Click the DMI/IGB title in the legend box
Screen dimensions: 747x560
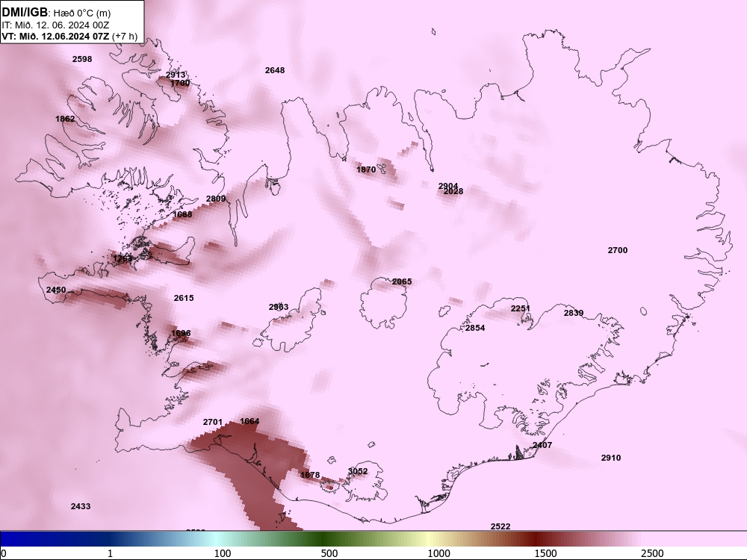(x=25, y=13)
